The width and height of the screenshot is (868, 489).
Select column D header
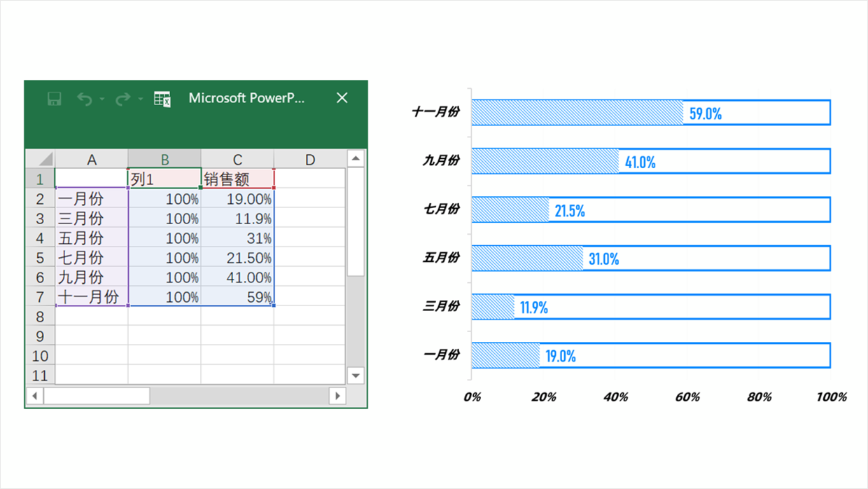pyautogui.click(x=309, y=160)
